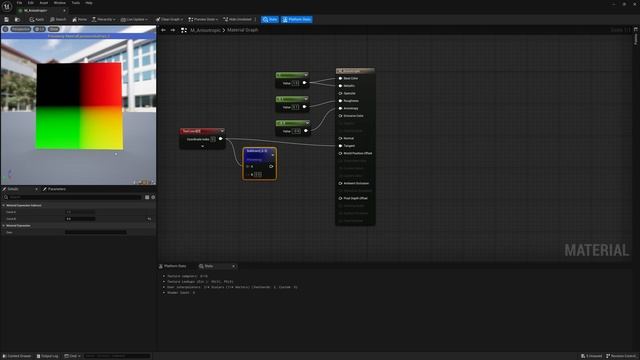Select the TexCoord node header

point(202,131)
